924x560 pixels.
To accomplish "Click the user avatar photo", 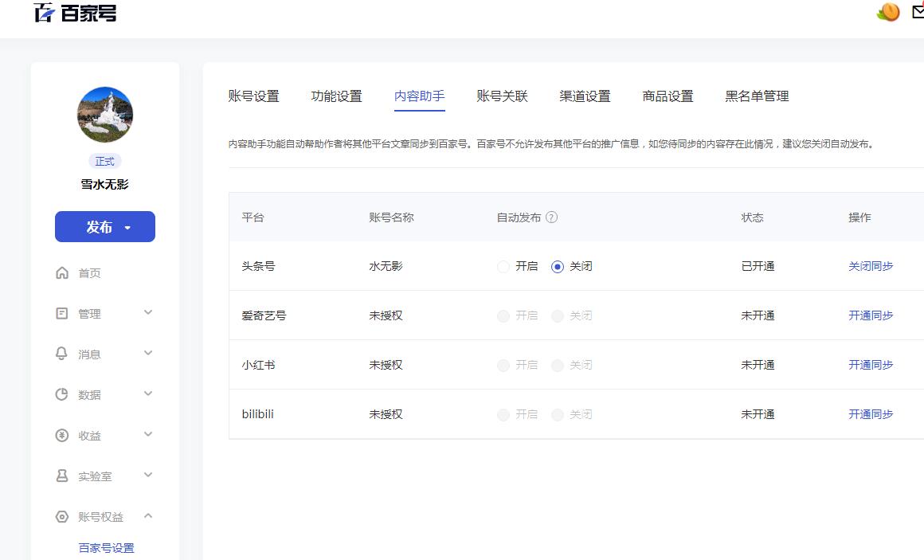I will pyautogui.click(x=105, y=115).
